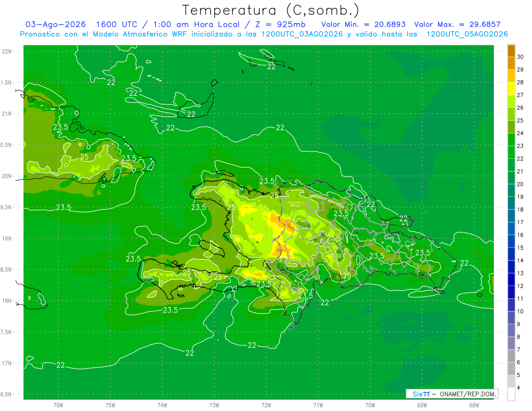
Task: Select the date text '03-Ago-2026'
Action: [55, 24]
